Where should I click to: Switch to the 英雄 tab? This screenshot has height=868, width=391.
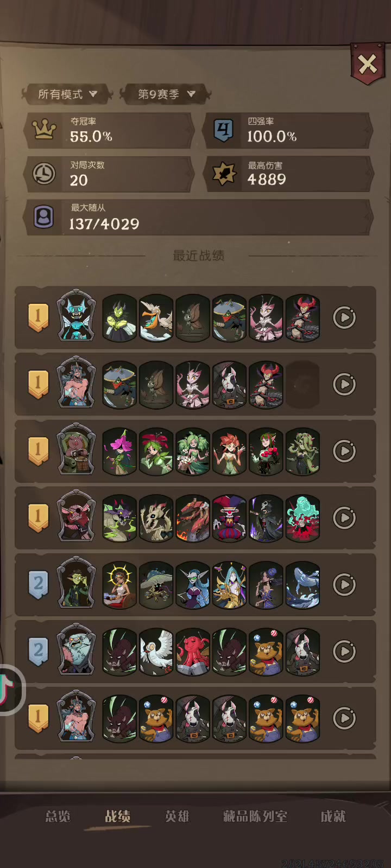click(x=177, y=816)
